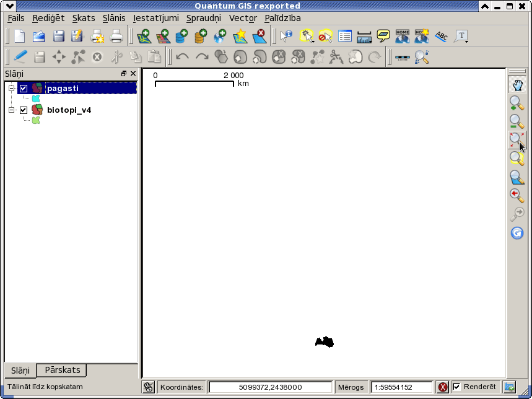Select the Zoom in tool
This screenshot has height=399, width=532.
click(517, 103)
